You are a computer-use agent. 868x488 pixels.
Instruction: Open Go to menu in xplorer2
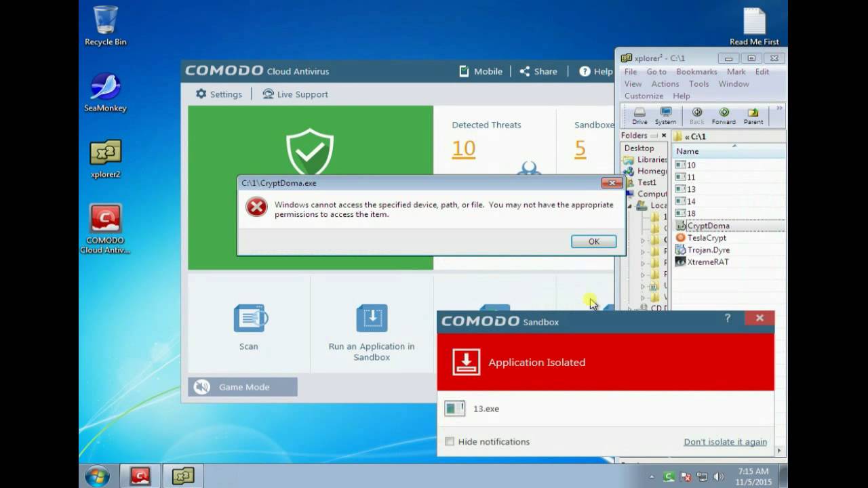coord(656,72)
